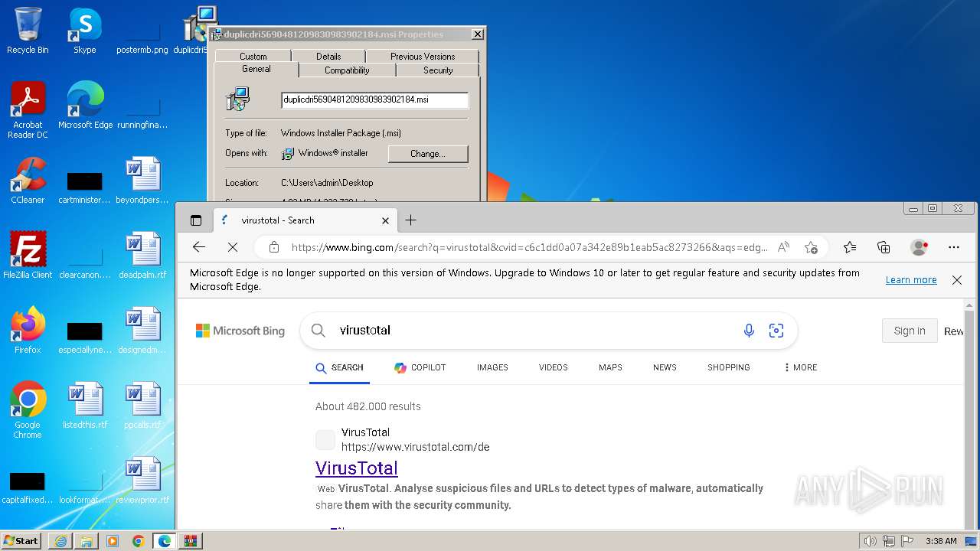980x551 pixels.
Task: Click Learn more in Edge notification bar
Action: click(x=911, y=280)
